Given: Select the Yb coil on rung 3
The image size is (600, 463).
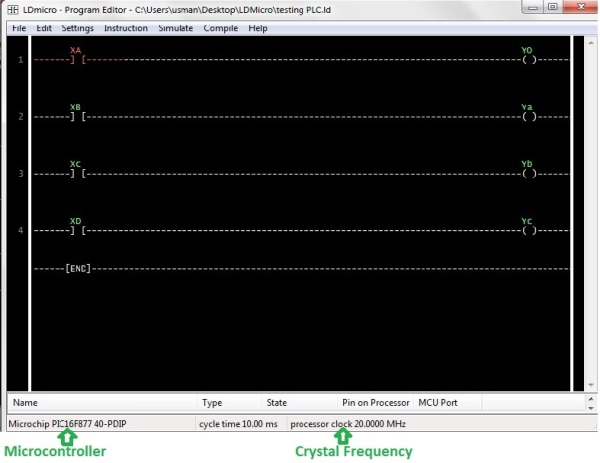Looking at the screenshot, I should (528, 174).
